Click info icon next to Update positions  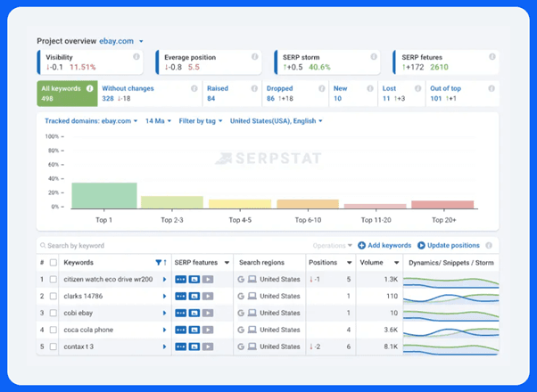tap(487, 245)
